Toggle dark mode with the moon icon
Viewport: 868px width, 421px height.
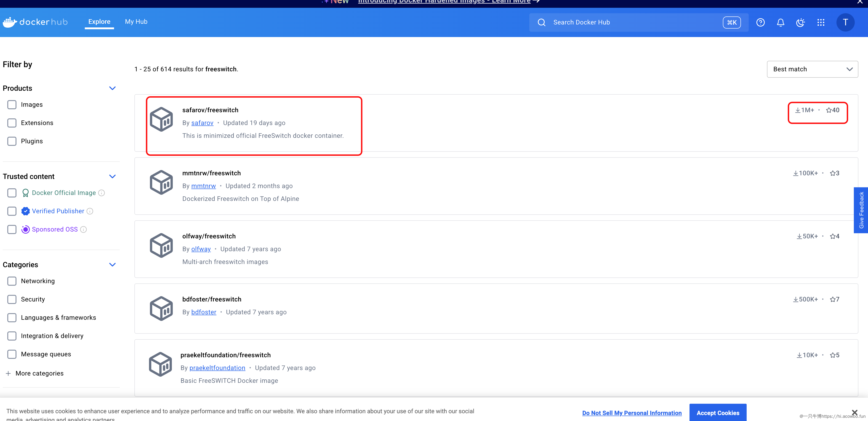(x=801, y=22)
